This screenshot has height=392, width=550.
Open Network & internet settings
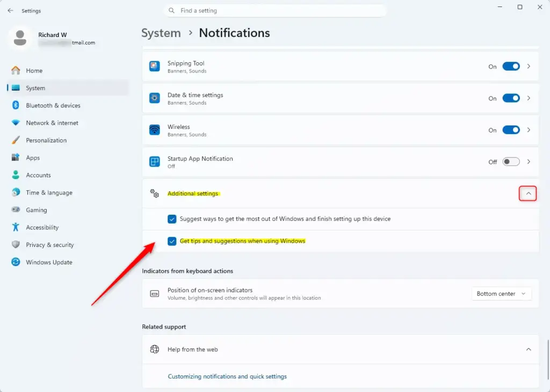pos(68,123)
